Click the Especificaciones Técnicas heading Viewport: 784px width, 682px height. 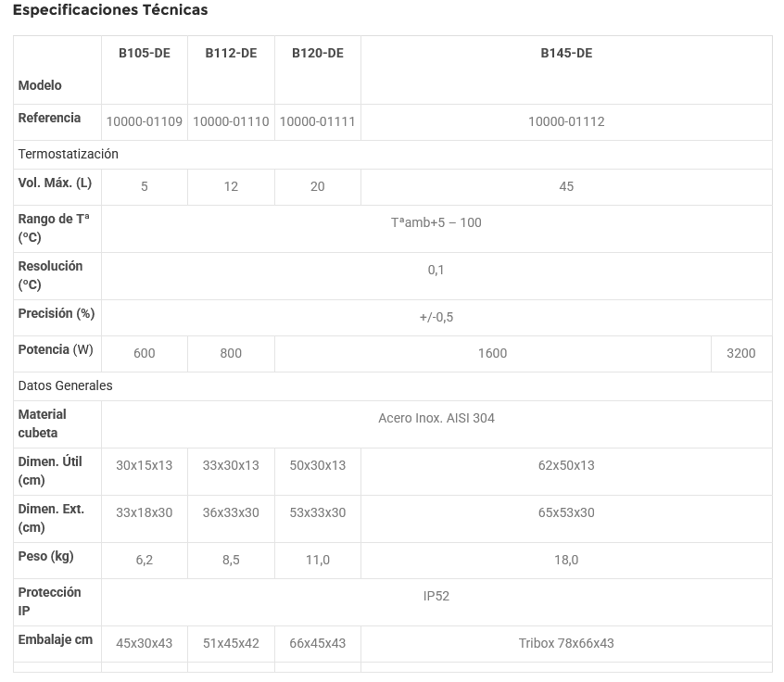(x=110, y=10)
